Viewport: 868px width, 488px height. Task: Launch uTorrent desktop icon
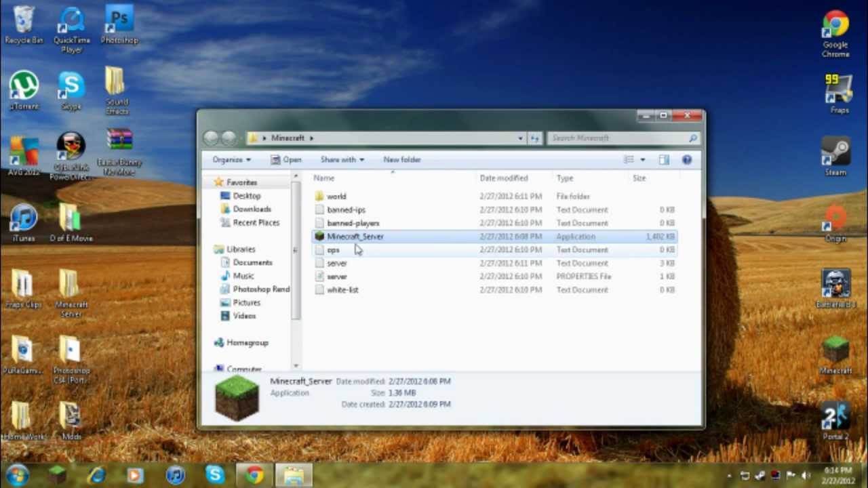(24, 90)
